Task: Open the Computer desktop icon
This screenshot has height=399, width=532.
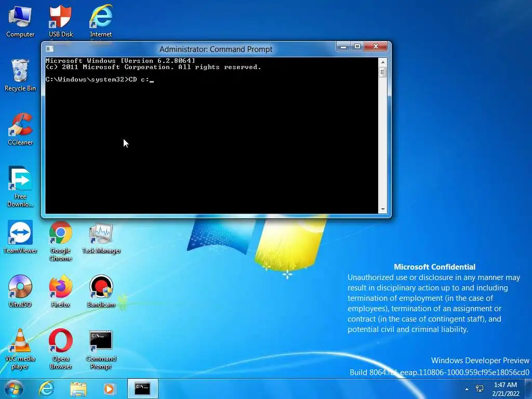Action: click(x=20, y=22)
